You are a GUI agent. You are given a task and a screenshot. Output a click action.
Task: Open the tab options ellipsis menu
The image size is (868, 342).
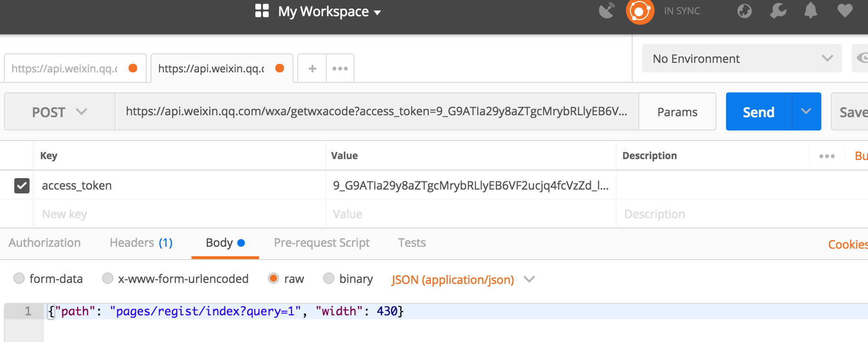tap(340, 68)
